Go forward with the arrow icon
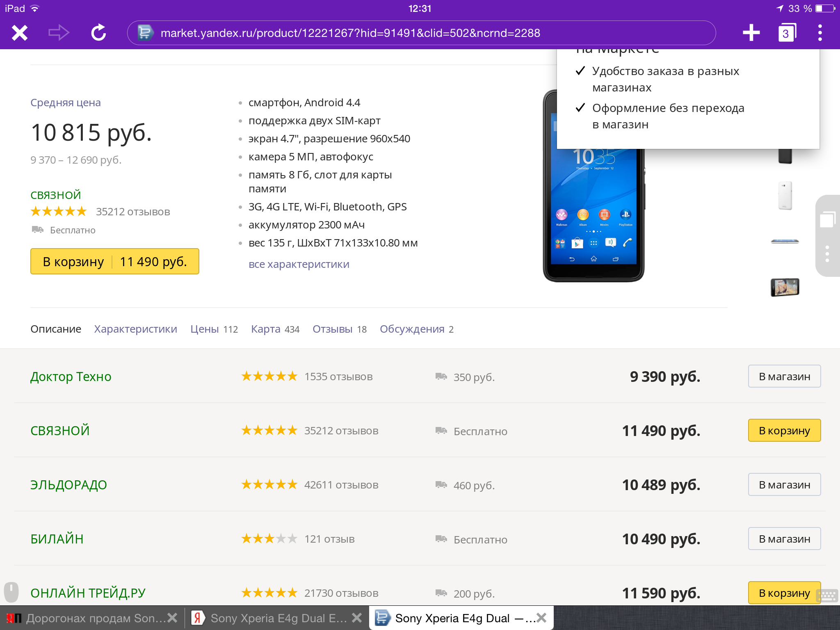 (x=59, y=33)
